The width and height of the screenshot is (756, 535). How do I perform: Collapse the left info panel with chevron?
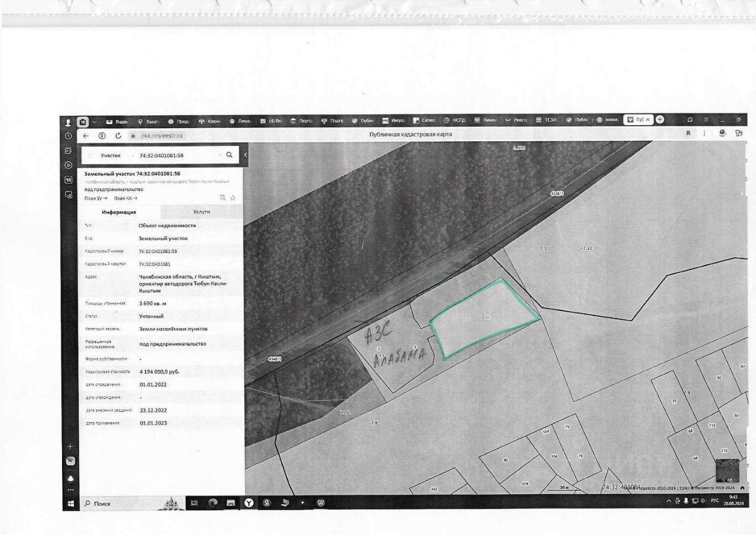245,155
